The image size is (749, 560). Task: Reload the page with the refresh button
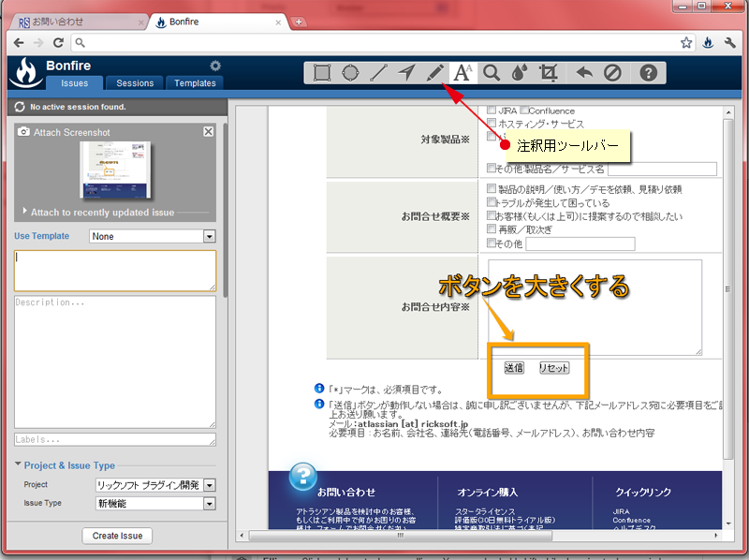click(58, 42)
